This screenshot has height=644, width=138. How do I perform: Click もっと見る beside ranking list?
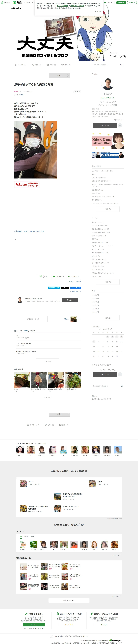click(117, 555)
